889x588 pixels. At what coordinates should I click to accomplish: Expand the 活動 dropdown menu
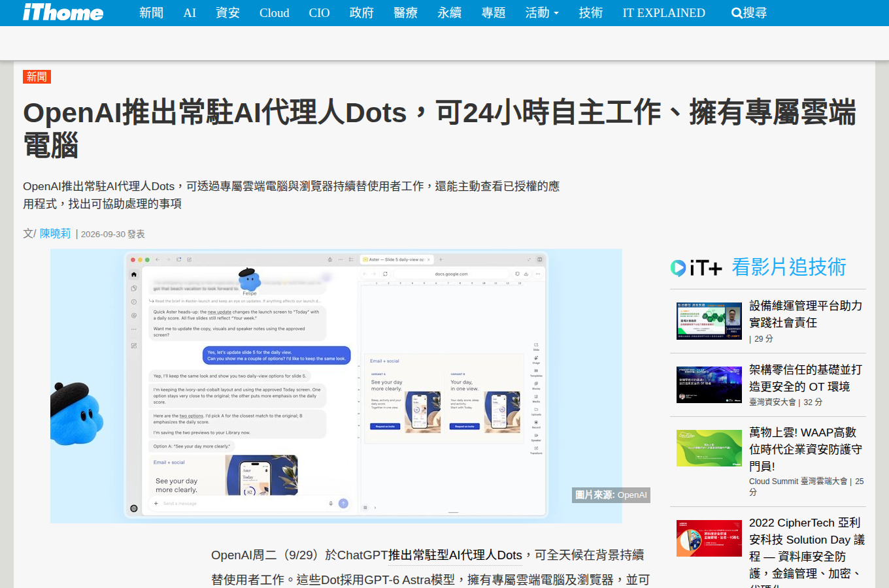[542, 13]
